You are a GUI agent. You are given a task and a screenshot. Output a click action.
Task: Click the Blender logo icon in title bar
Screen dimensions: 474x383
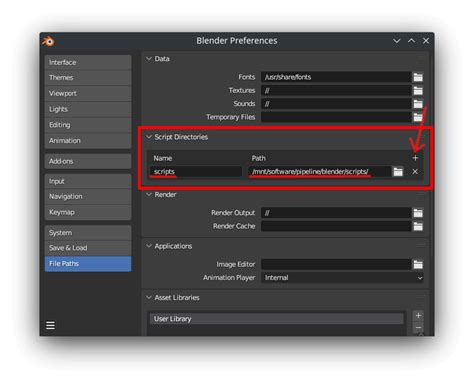coord(48,41)
